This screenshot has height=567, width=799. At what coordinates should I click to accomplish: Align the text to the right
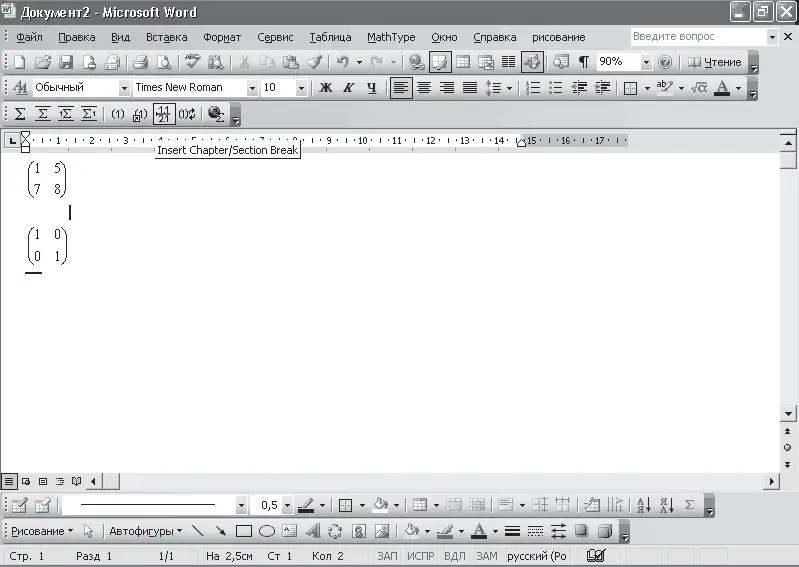click(447, 88)
